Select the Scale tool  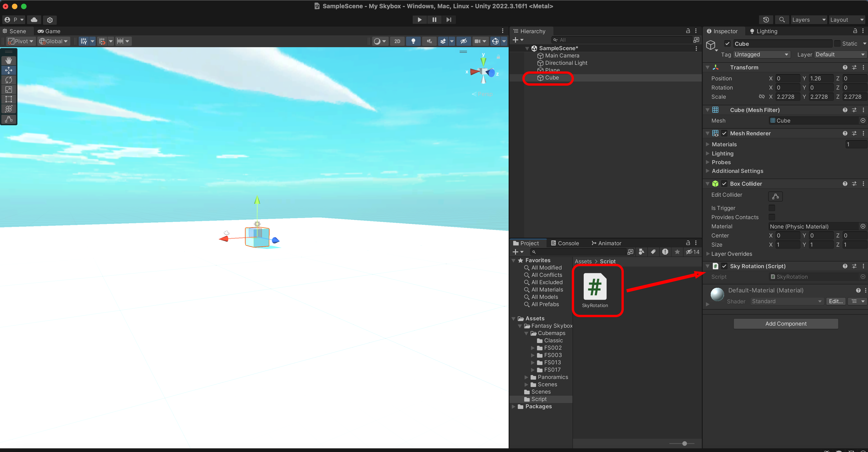[x=9, y=90]
